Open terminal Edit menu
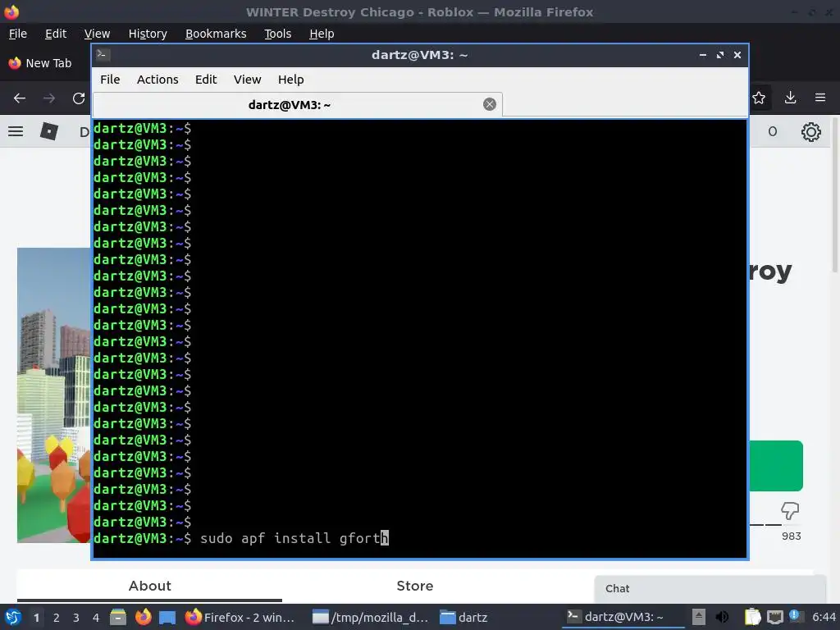840x630 pixels. tap(206, 80)
